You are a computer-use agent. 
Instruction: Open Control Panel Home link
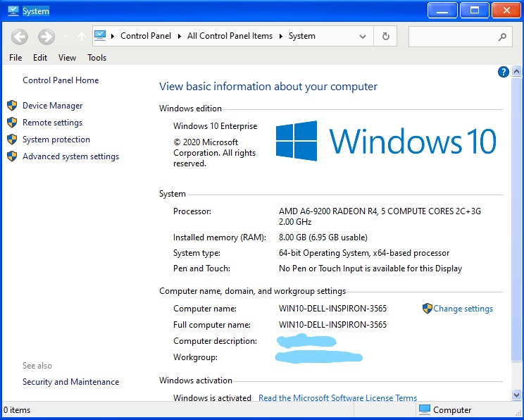coord(61,80)
